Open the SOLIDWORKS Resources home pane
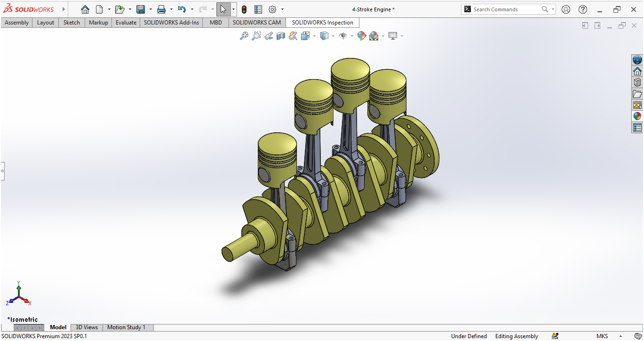644x341 pixels. pyautogui.click(x=637, y=71)
